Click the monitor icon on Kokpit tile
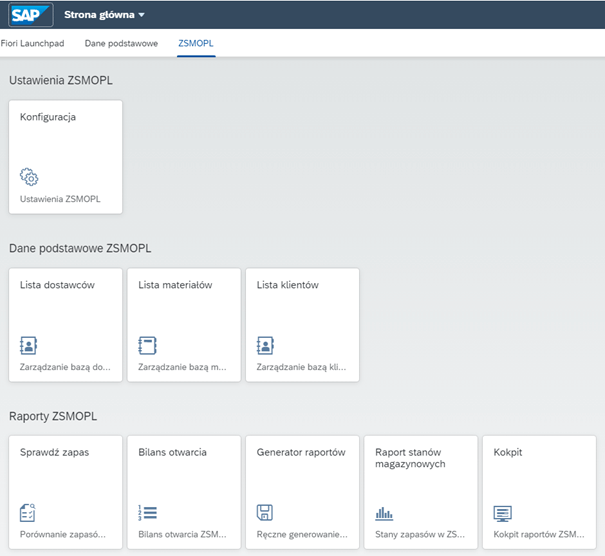The height and width of the screenshot is (556, 605). [502, 513]
